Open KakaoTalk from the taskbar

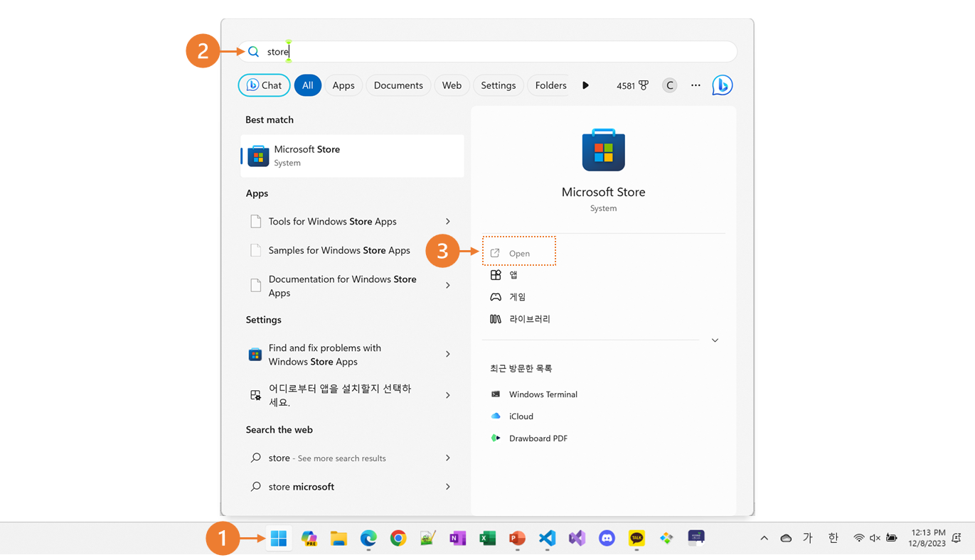pyautogui.click(x=636, y=539)
